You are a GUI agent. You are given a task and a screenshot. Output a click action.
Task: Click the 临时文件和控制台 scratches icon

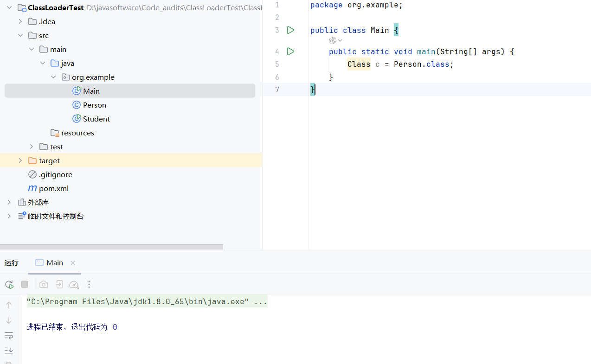(x=22, y=216)
